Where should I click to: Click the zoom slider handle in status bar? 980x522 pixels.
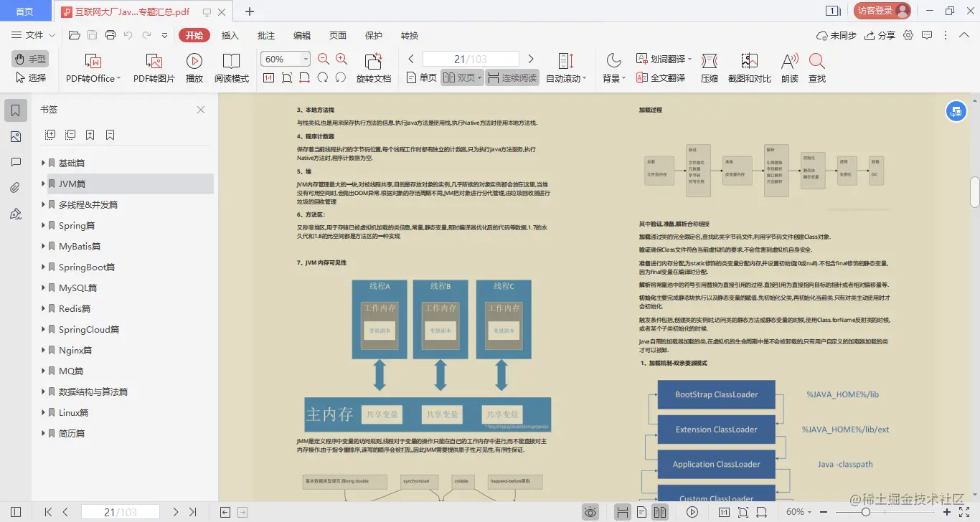pos(866,512)
